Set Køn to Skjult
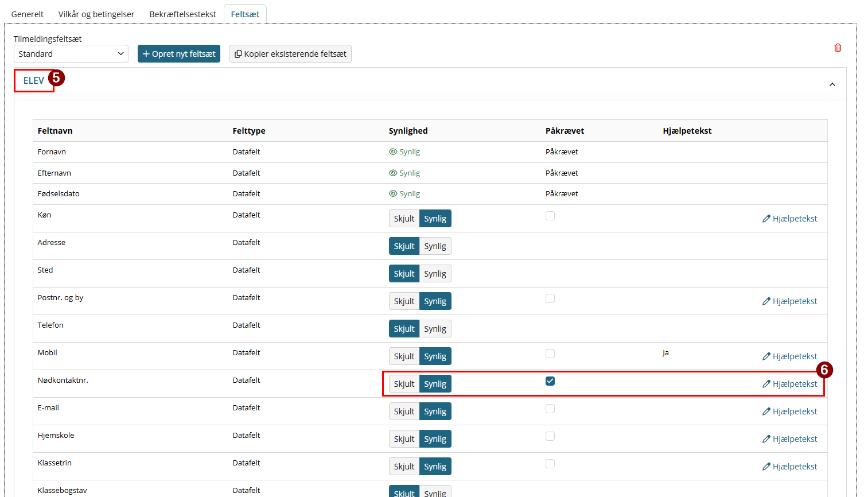The width and height of the screenshot is (868, 497). pos(404,219)
